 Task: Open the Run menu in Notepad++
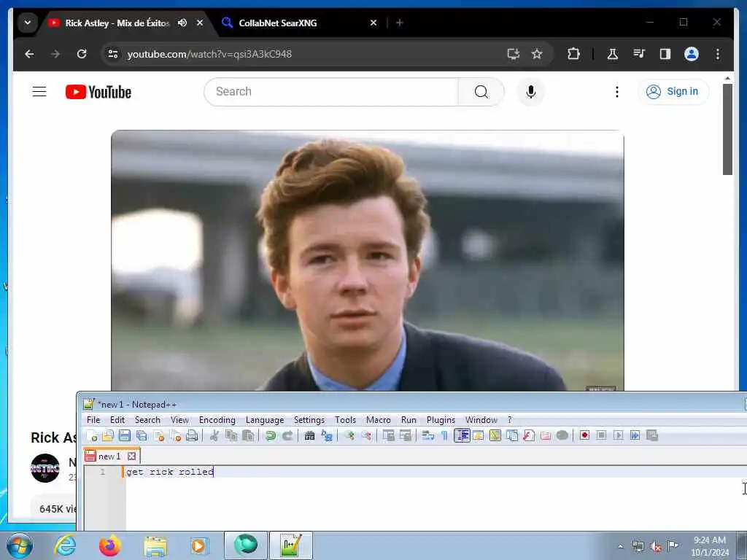tap(409, 420)
